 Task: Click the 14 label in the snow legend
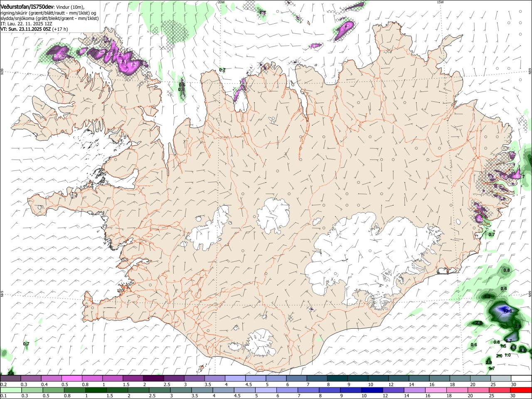pyautogui.click(x=411, y=384)
